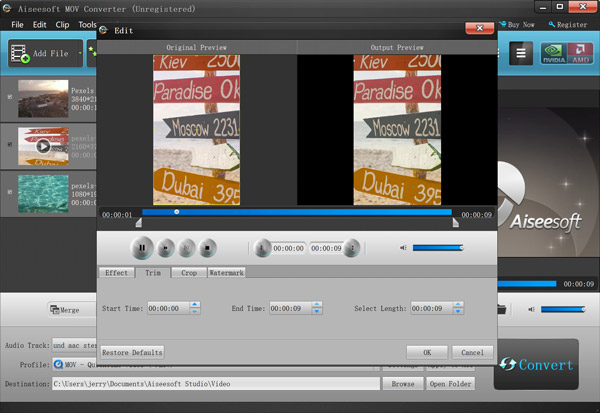600x413 pixels.
Task: Click the Aiseesoft logo in the title bar
Action: [x=7, y=8]
